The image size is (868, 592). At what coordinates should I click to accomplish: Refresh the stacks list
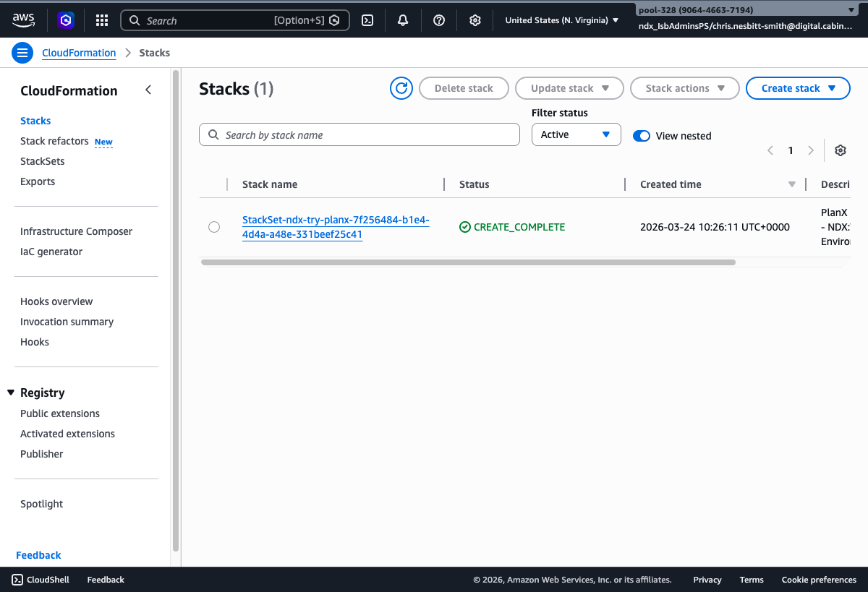401,88
